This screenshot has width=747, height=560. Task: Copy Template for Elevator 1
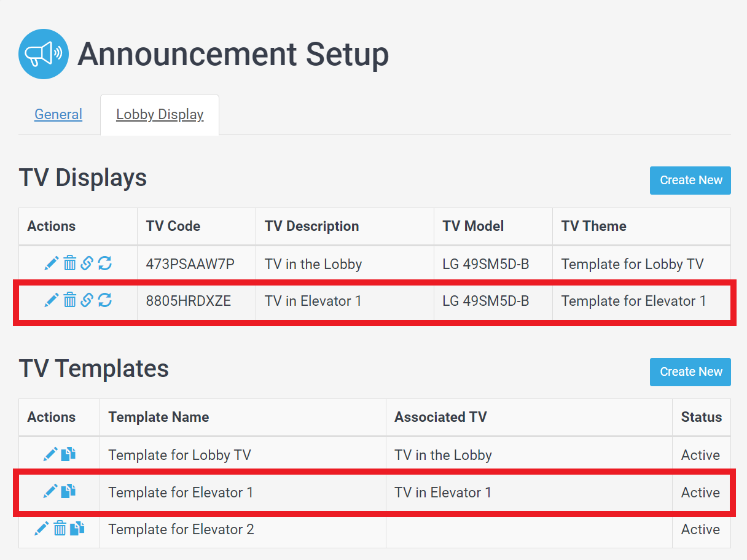(68, 491)
